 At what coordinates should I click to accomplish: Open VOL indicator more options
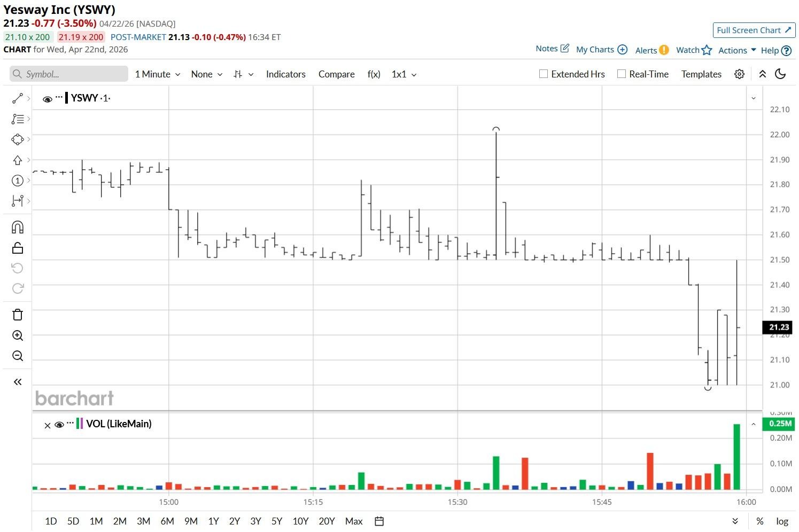click(71, 423)
